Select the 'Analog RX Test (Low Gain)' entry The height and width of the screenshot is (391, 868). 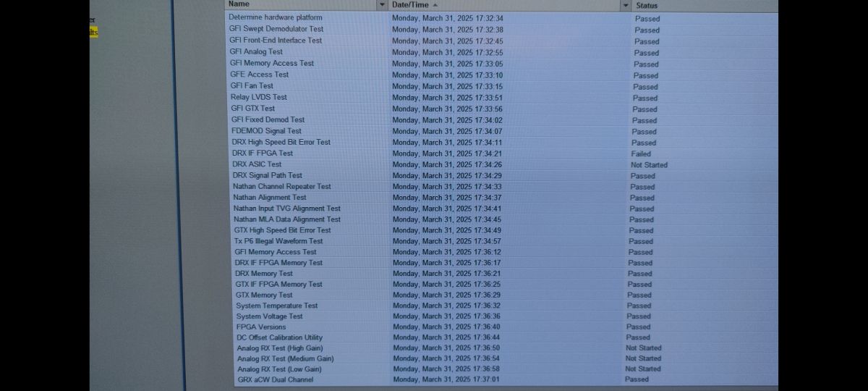pos(279,369)
